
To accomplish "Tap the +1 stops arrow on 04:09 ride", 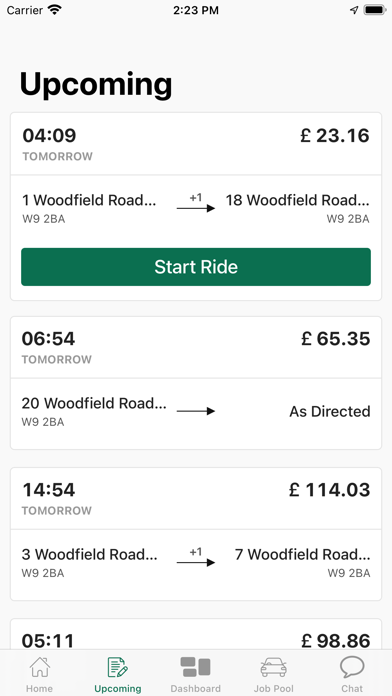I will click(x=196, y=203).
